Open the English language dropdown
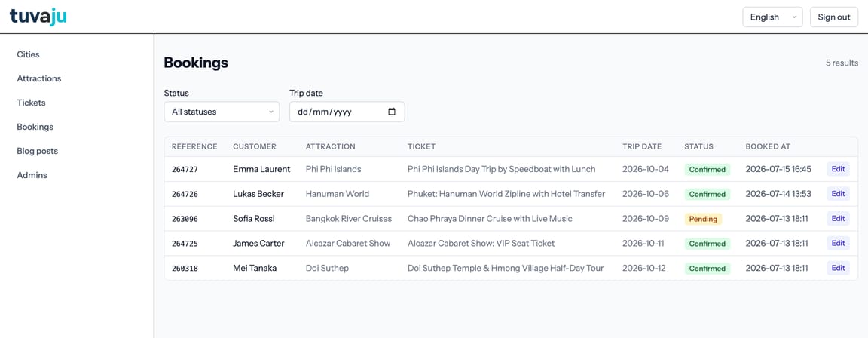 pyautogui.click(x=772, y=17)
